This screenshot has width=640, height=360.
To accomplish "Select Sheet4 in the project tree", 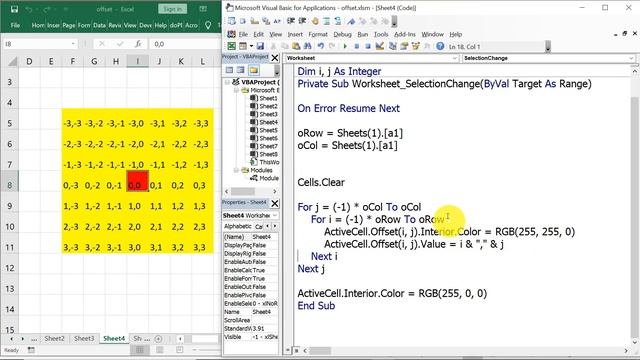I will (264, 122).
